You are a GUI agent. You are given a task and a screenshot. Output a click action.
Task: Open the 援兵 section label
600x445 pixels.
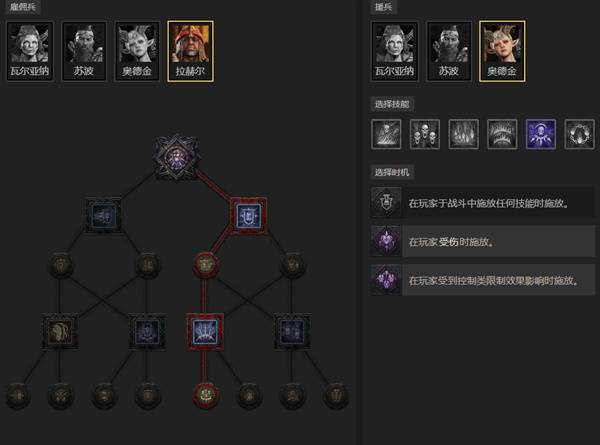(383, 7)
